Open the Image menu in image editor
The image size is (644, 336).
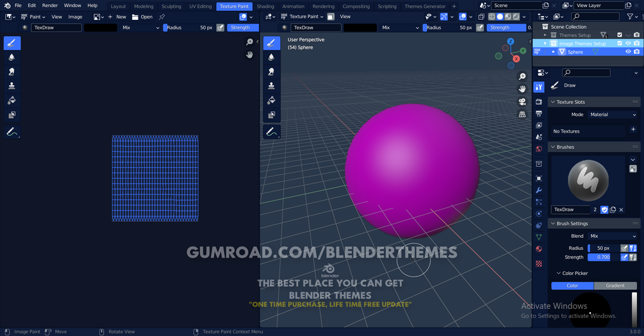coord(75,17)
